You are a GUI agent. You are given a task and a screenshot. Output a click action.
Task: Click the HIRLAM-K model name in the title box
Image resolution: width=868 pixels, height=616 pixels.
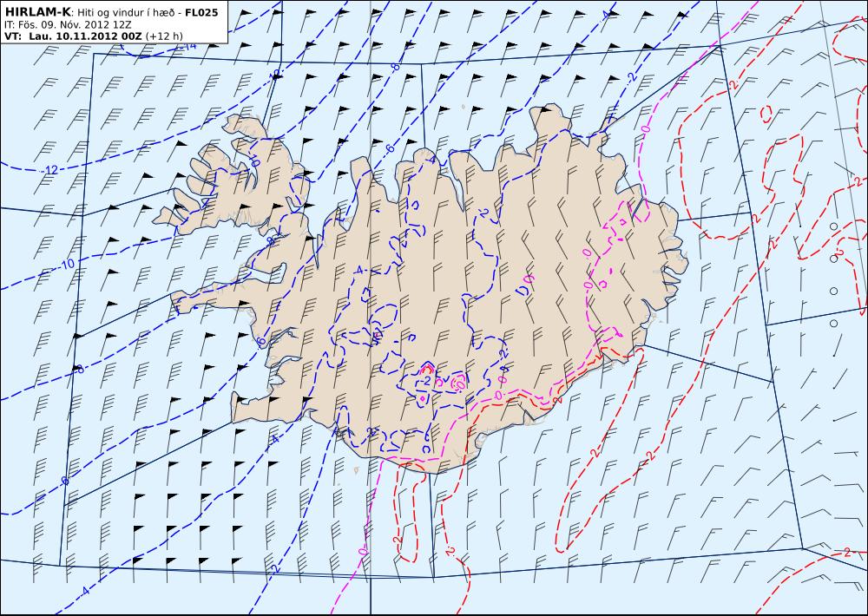coord(36,13)
